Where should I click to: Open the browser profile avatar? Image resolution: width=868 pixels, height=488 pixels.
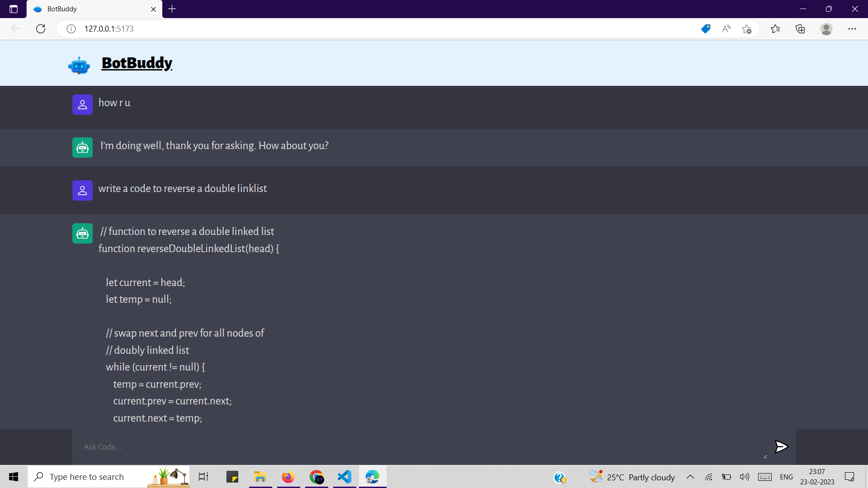826,29
